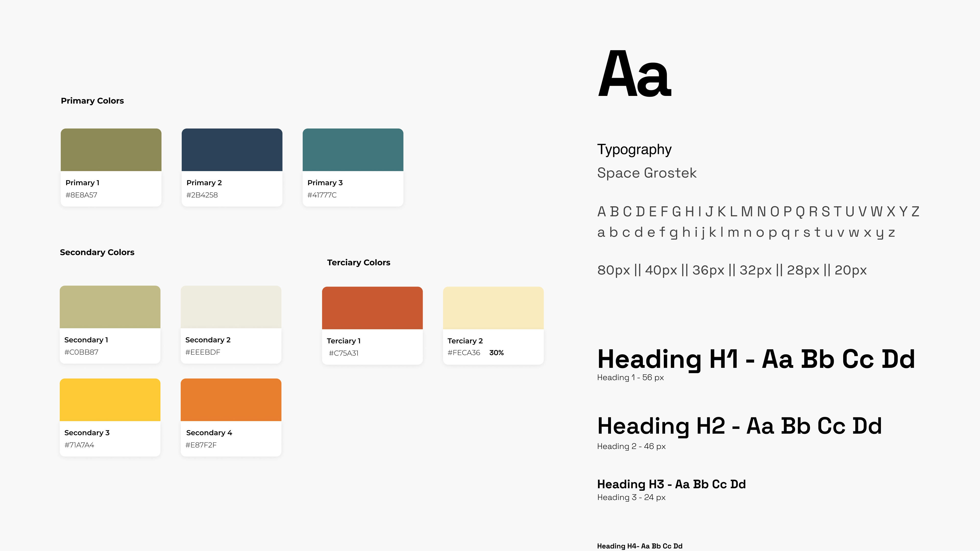The height and width of the screenshot is (551, 980).
Task: Click the Heading H1 sample text
Action: coord(755,359)
